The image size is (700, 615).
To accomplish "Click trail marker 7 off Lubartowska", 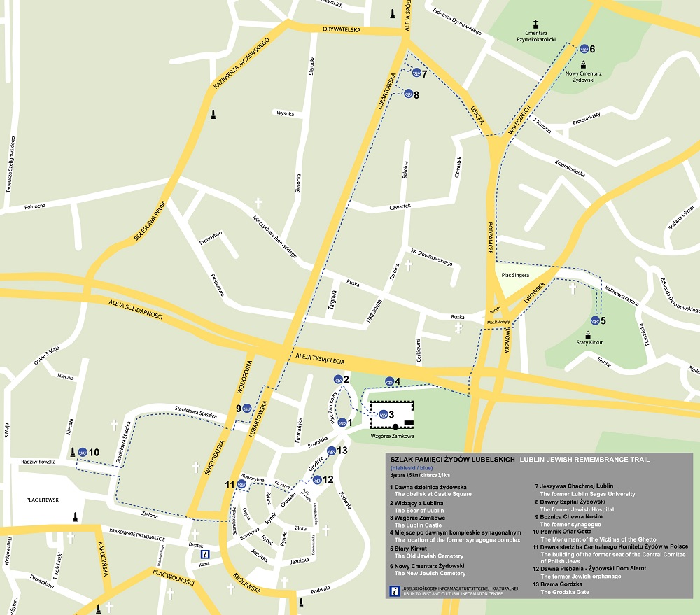I will (416, 73).
